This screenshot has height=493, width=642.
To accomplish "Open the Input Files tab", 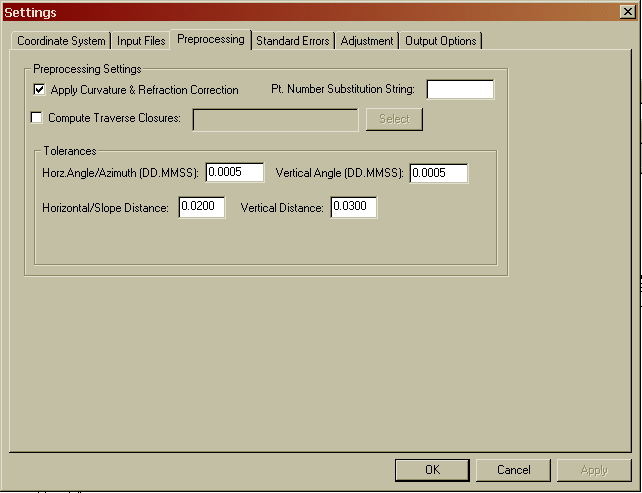I will click(x=141, y=41).
